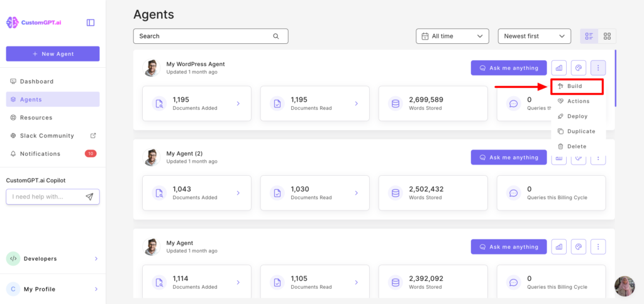Click the New Agent button
644x304 pixels.
(53, 54)
